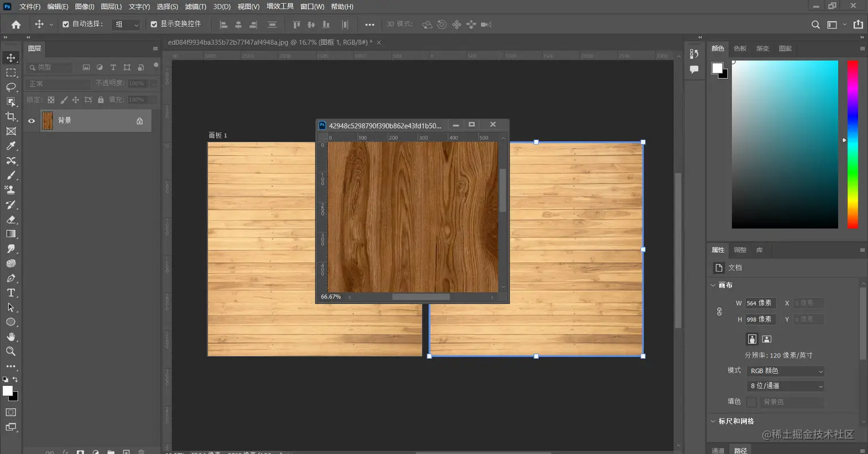Open the 滤镜(T) menu
This screenshot has width=868, height=454.
pyautogui.click(x=195, y=7)
